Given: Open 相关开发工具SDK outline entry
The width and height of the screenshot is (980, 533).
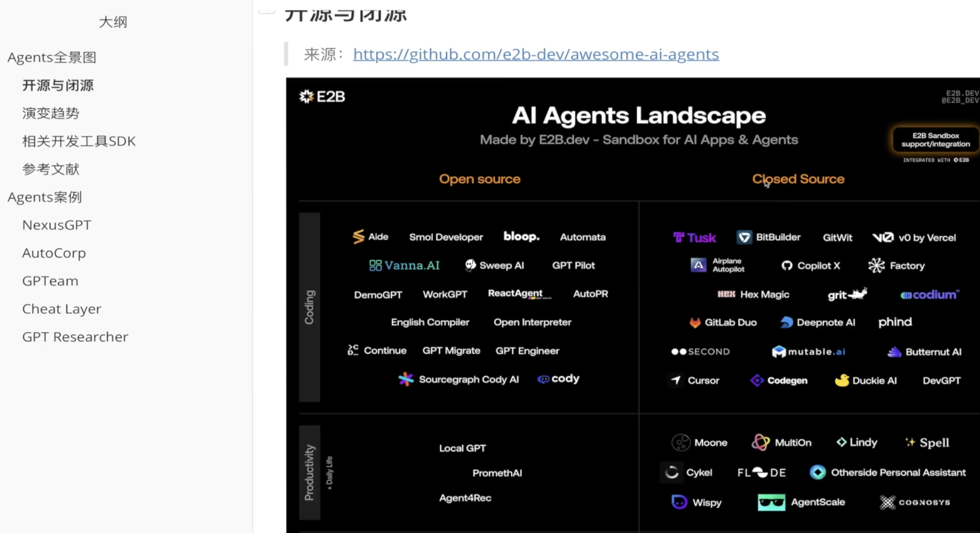Looking at the screenshot, I should (x=79, y=141).
